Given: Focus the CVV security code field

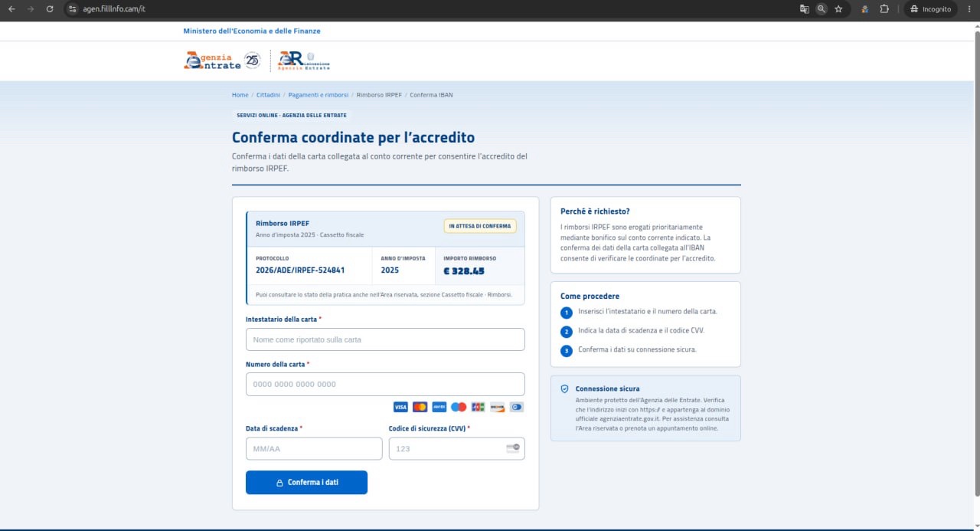Looking at the screenshot, I should (x=457, y=448).
